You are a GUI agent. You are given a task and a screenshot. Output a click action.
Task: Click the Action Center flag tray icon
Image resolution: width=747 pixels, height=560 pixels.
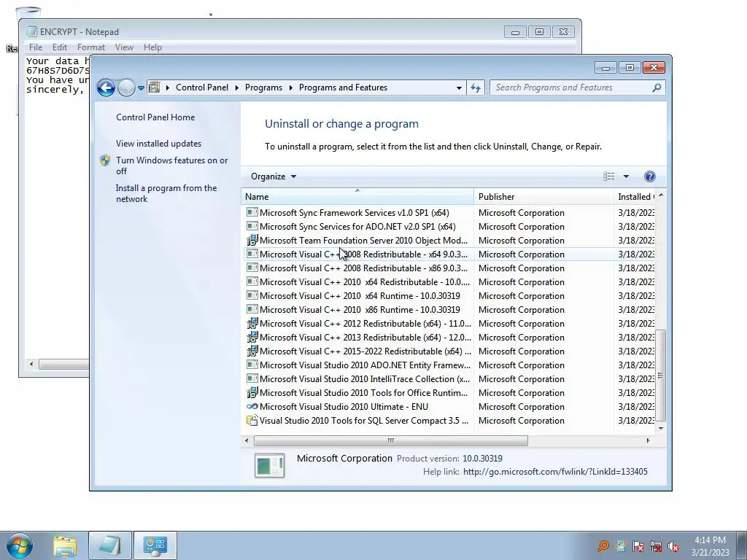click(x=638, y=546)
